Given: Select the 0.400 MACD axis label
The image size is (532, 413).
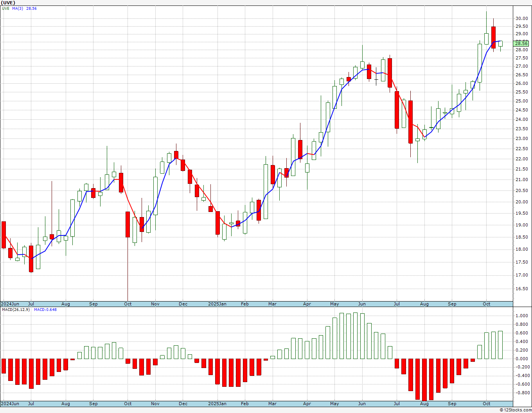Looking at the screenshot, I should coord(522,341).
